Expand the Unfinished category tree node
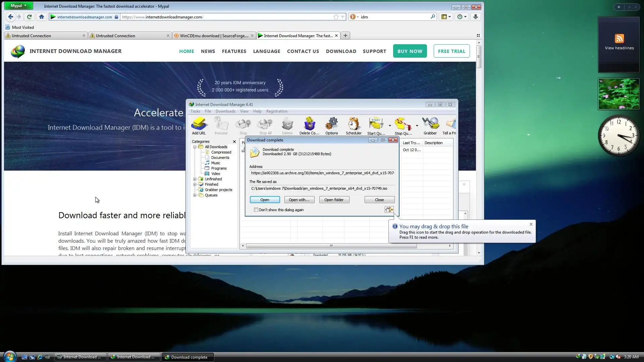The height and width of the screenshot is (362, 644). click(x=195, y=179)
